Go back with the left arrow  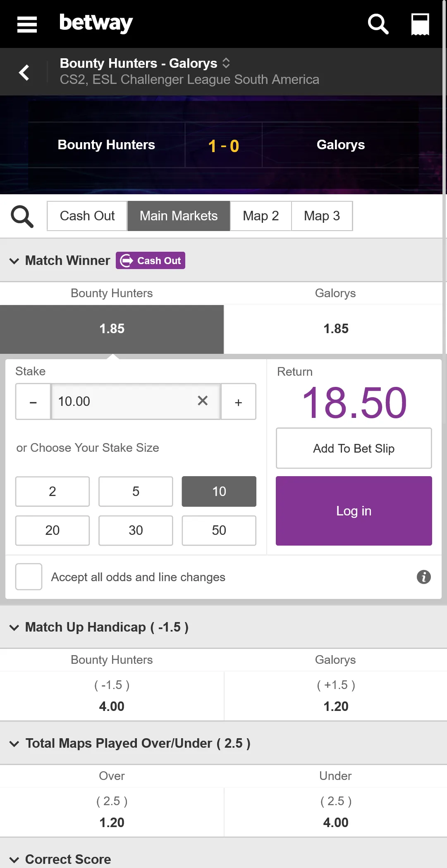tap(24, 72)
